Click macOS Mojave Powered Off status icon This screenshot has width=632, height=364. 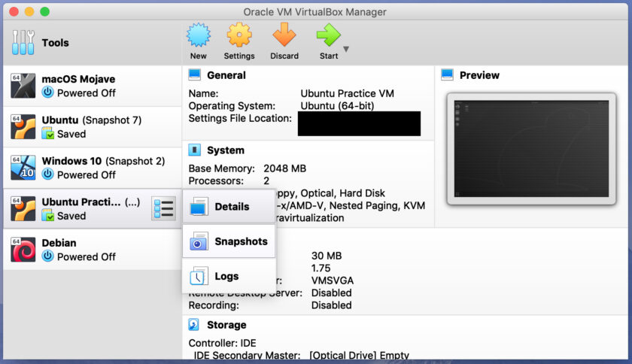[x=47, y=93]
